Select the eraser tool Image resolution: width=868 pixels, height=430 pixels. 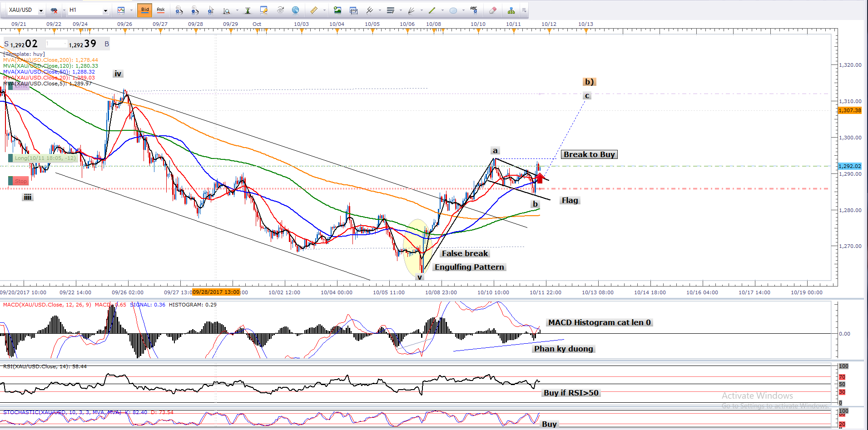pos(492,10)
